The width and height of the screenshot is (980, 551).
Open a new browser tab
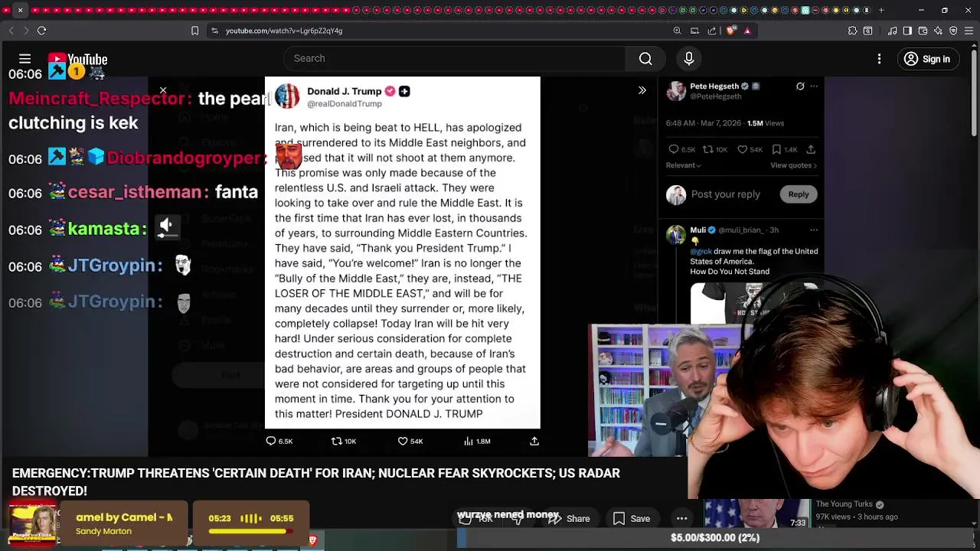click(881, 10)
